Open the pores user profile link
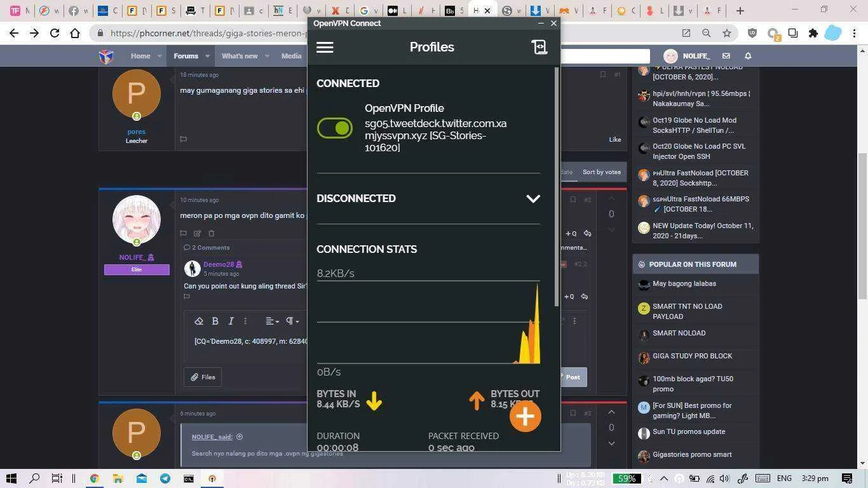 coord(136,132)
